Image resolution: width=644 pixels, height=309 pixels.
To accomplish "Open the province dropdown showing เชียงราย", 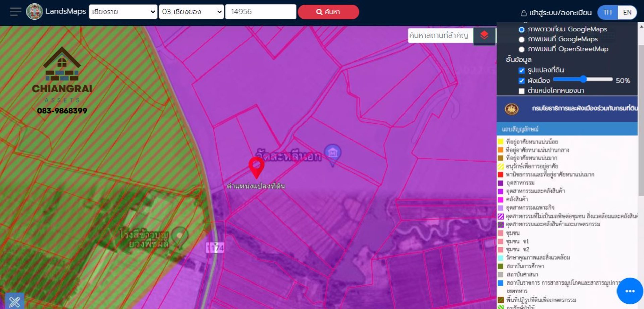I will (x=123, y=12).
